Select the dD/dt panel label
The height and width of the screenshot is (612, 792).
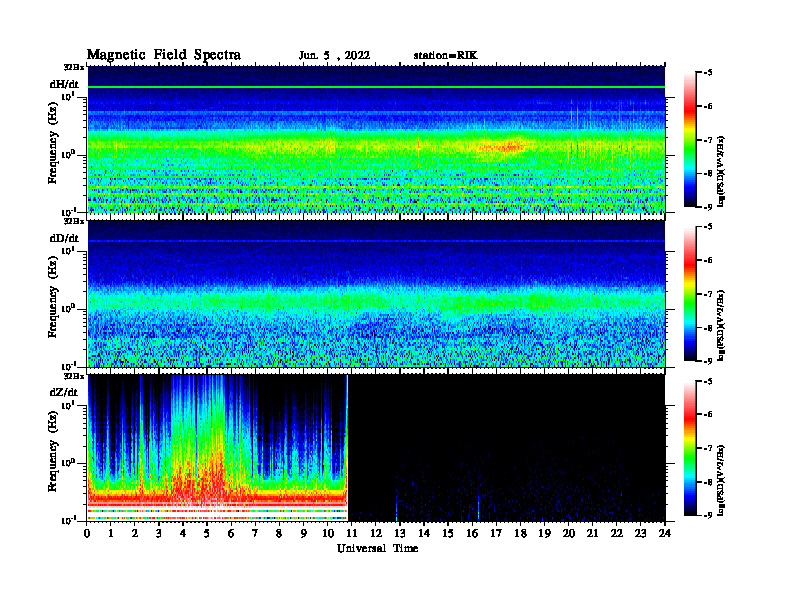click(x=64, y=238)
